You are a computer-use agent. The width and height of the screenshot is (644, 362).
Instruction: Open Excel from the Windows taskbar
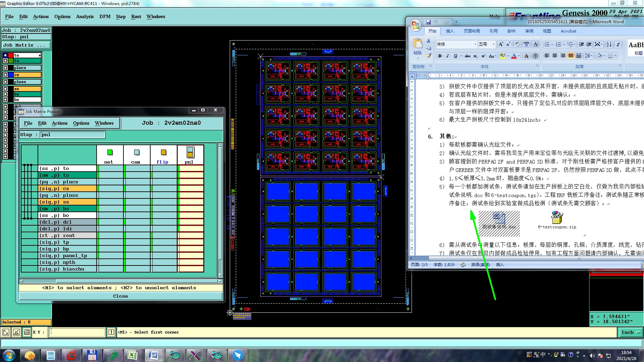pyautogui.click(x=132, y=355)
